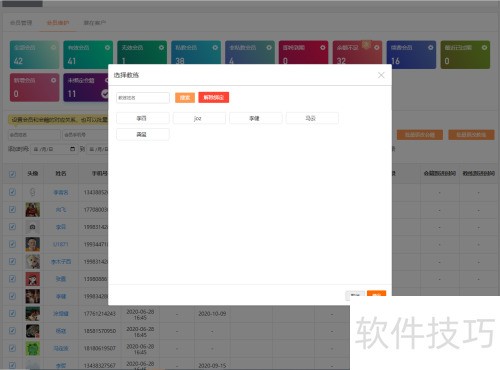Select the coach option below 李四

(143, 134)
